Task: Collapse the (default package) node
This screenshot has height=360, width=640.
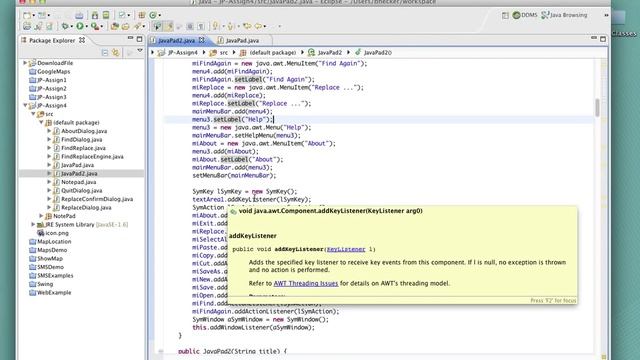Action: pos(41,122)
